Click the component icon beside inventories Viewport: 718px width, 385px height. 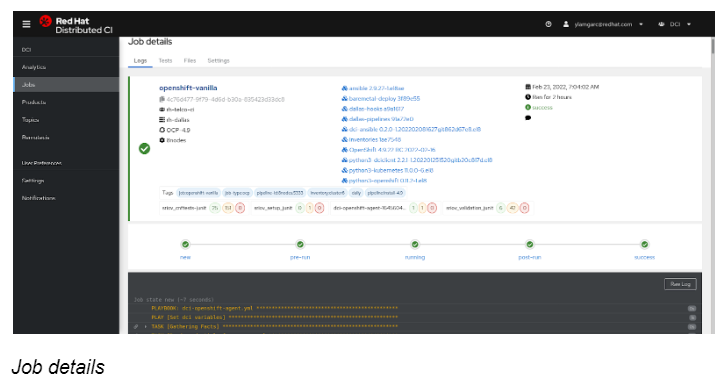click(x=344, y=140)
